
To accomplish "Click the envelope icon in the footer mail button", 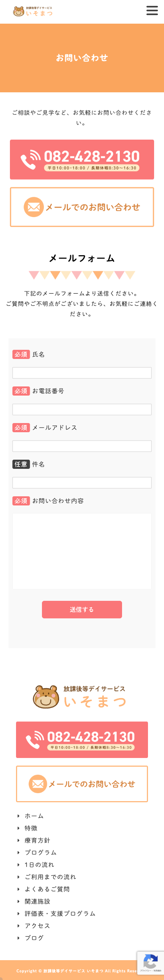I will [38, 784].
